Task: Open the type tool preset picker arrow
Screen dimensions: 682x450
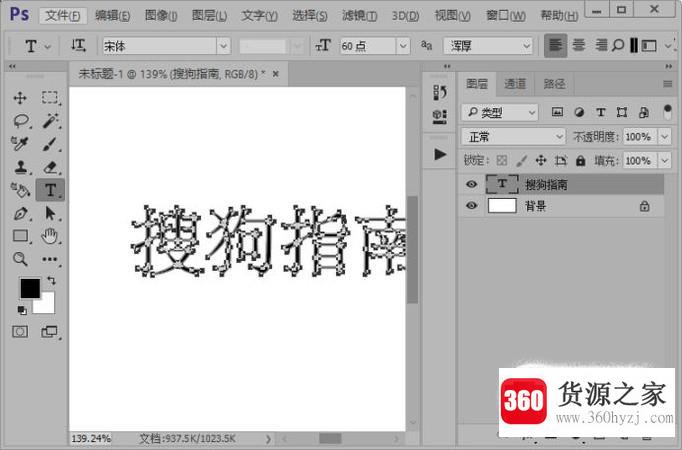Action: [x=48, y=46]
